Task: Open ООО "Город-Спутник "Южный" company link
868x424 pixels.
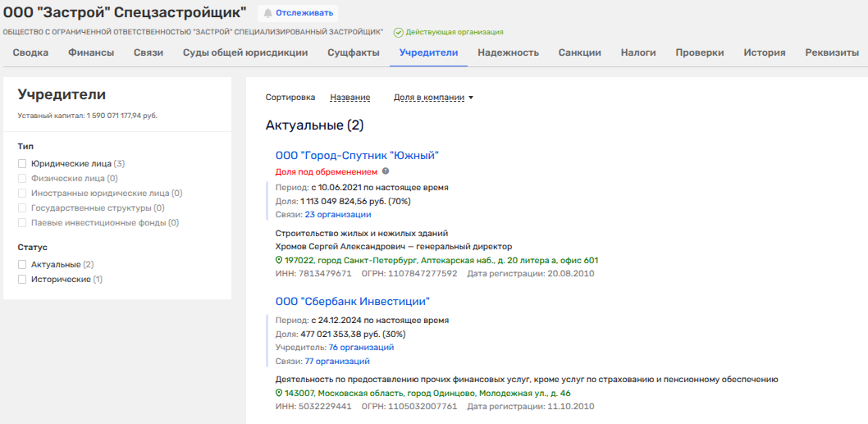Action: (x=357, y=155)
